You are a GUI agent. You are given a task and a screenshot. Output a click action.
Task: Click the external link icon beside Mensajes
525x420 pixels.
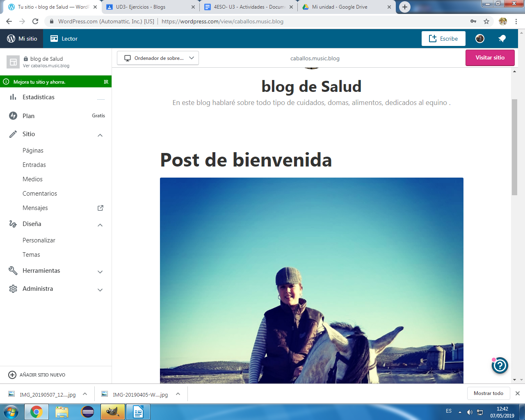coord(100,208)
